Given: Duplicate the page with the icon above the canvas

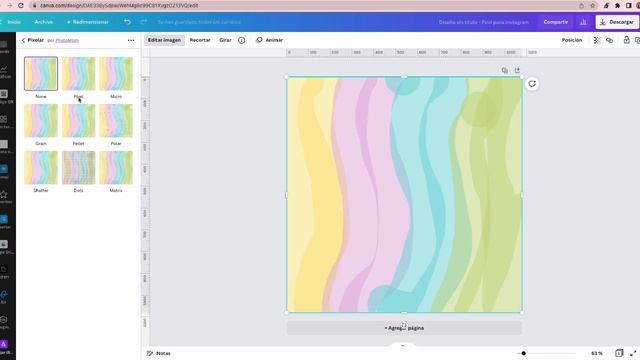Looking at the screenshot, I should click(505, 70).
